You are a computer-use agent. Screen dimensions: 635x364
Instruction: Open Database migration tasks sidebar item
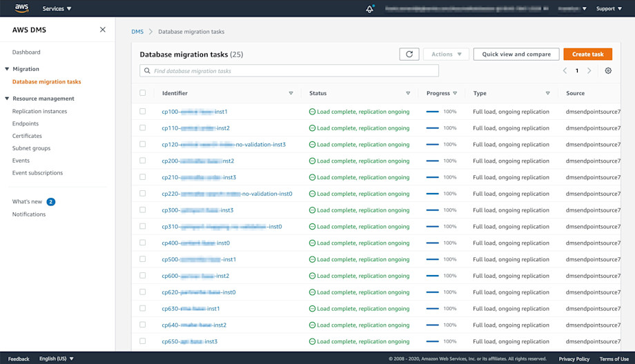tap(46, 82)
